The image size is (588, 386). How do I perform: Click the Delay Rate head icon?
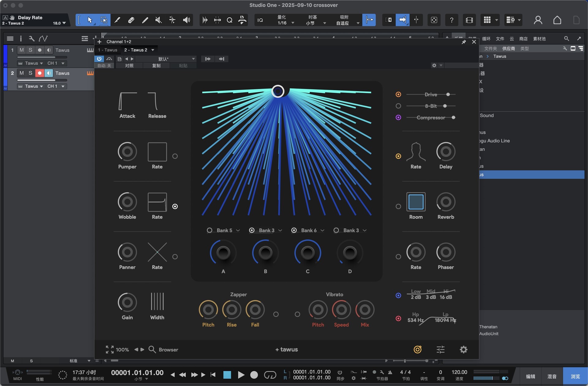[416, 152]
